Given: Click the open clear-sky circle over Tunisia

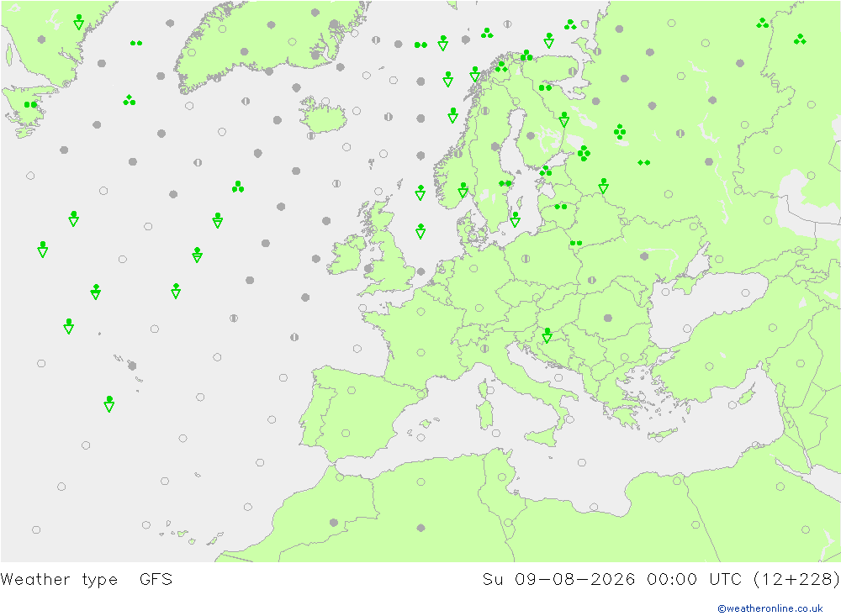Looking at the screenshot, I should [501, 477].
